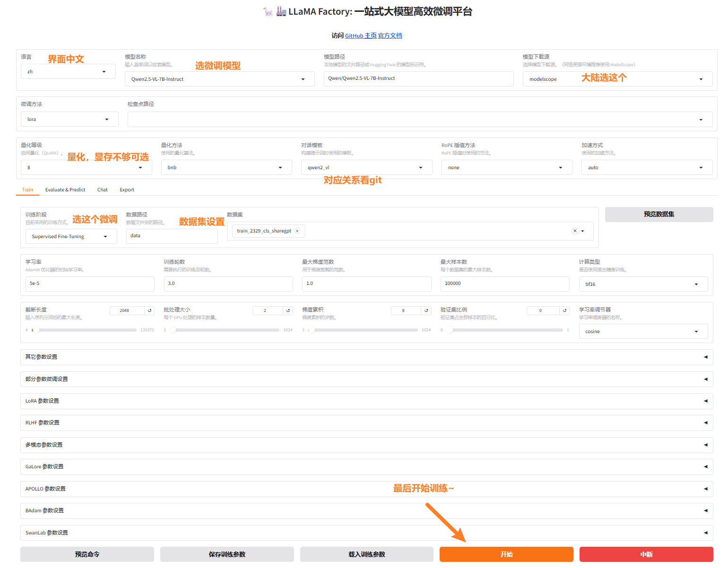Click the 训练轮数 input showing 3.0
This screenshot has width=728, height=568.
click(228, 284)
